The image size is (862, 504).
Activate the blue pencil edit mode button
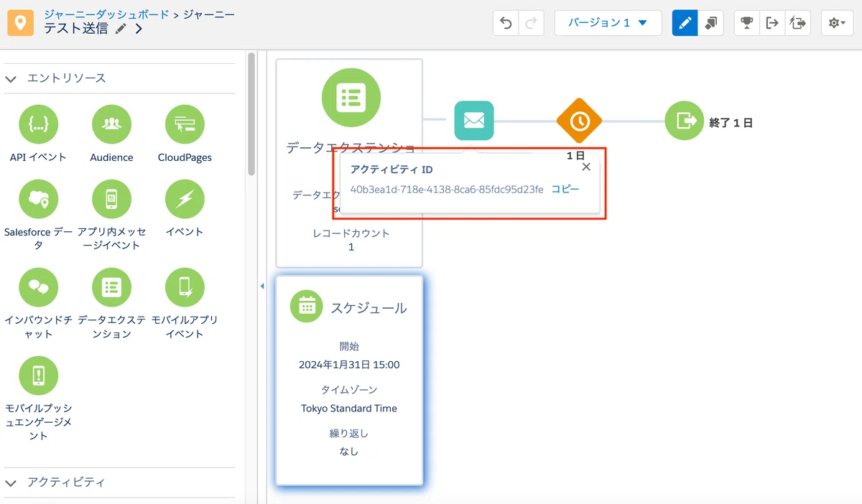coord(685,23)
